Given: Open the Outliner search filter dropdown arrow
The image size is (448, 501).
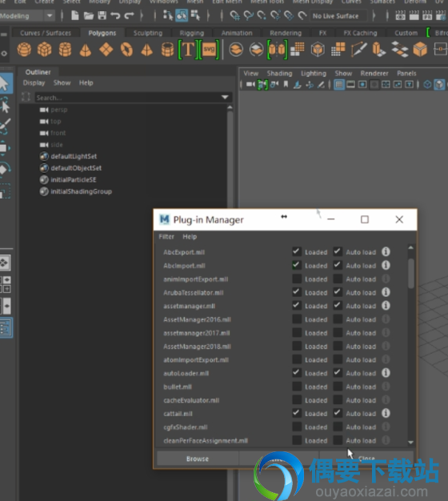Looking at the screenshot, I should [x=225, y=97].
